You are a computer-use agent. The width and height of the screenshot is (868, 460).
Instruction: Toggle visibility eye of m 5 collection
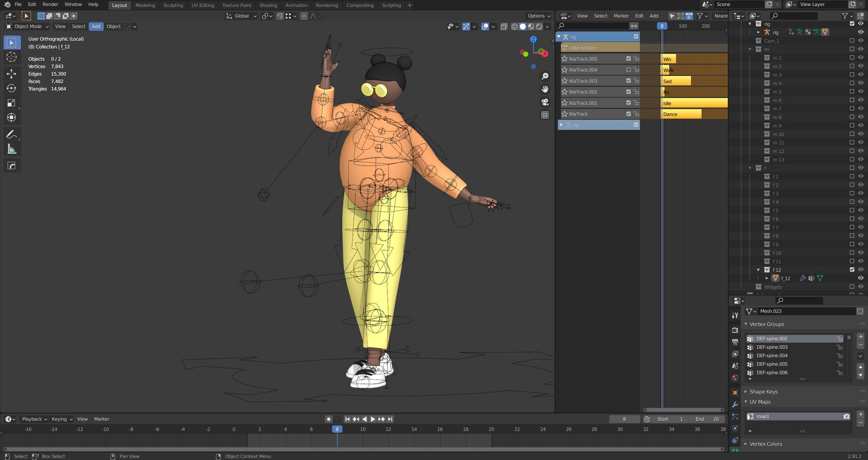coord(861,92)
